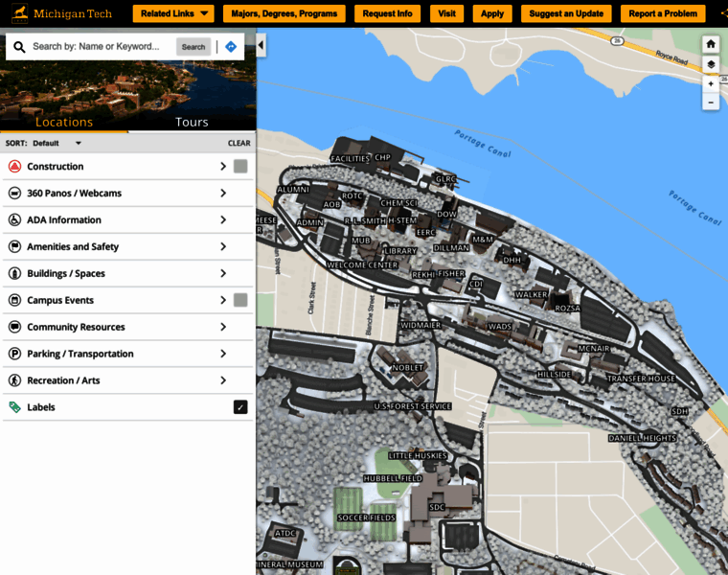Expand the Recreation / Arts chevron
Viewport: 728px width, 575px height.
(x=223, y=380)
